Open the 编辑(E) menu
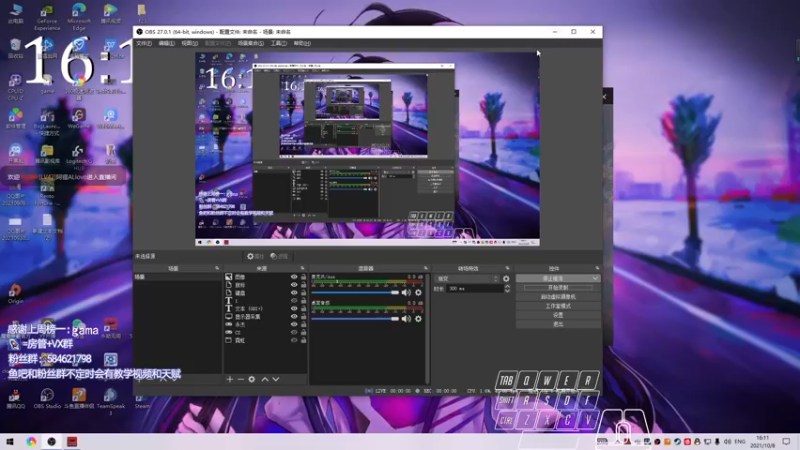Viewport: 800px width, 450px height. pyautogui.click(x=166, y=43)
